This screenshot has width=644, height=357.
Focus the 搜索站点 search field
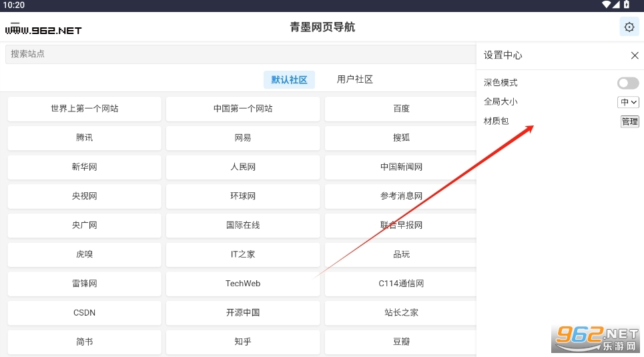pos(241,54)
